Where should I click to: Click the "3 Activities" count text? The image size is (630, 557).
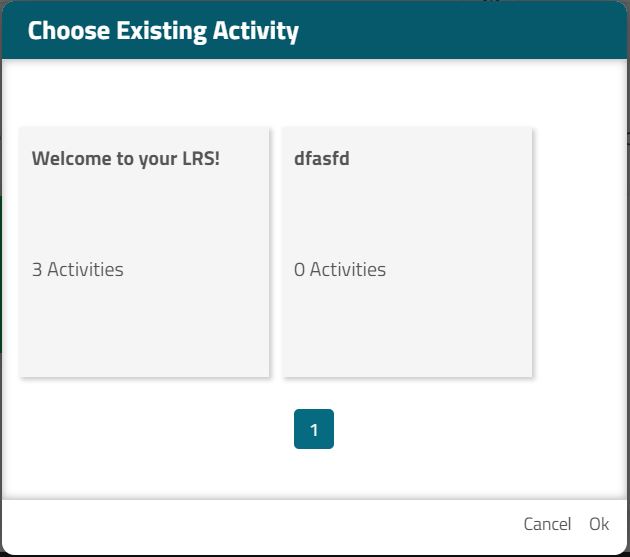[x=78, y=269]
